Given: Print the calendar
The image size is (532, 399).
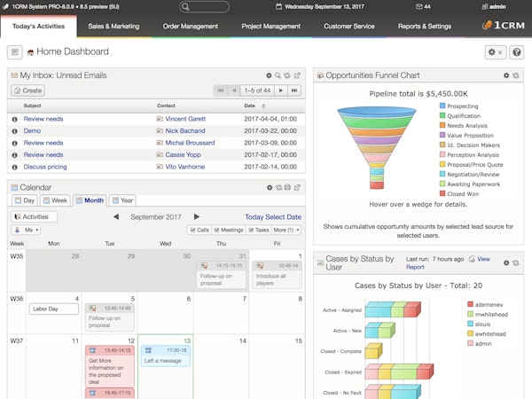Looking at the screenshot, I should click(287, 187).
